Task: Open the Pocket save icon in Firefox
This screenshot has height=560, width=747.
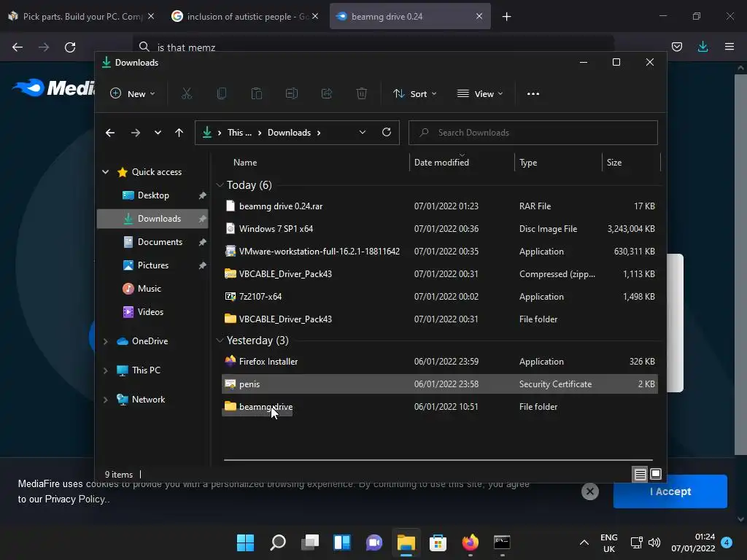Action: pyautogui.click(x=677, y=47)
